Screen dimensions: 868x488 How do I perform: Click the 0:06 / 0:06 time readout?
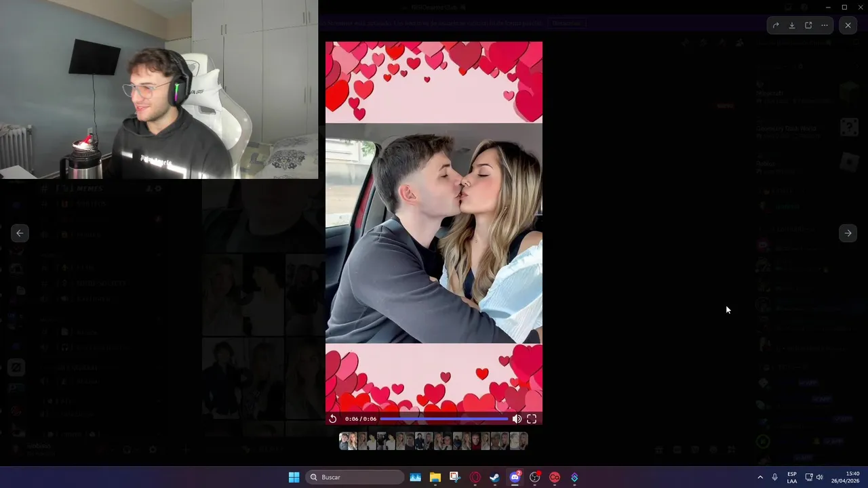point(361,419)
